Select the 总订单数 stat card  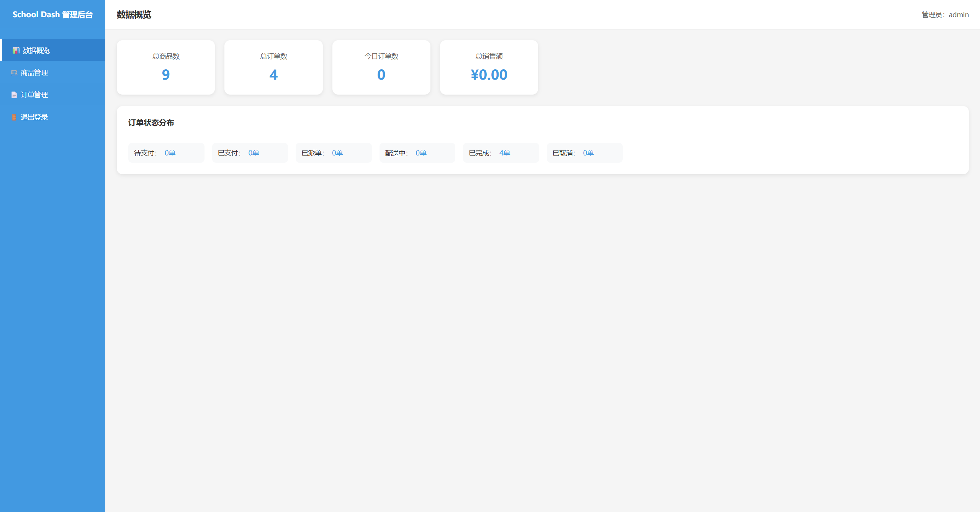(273, 67)
